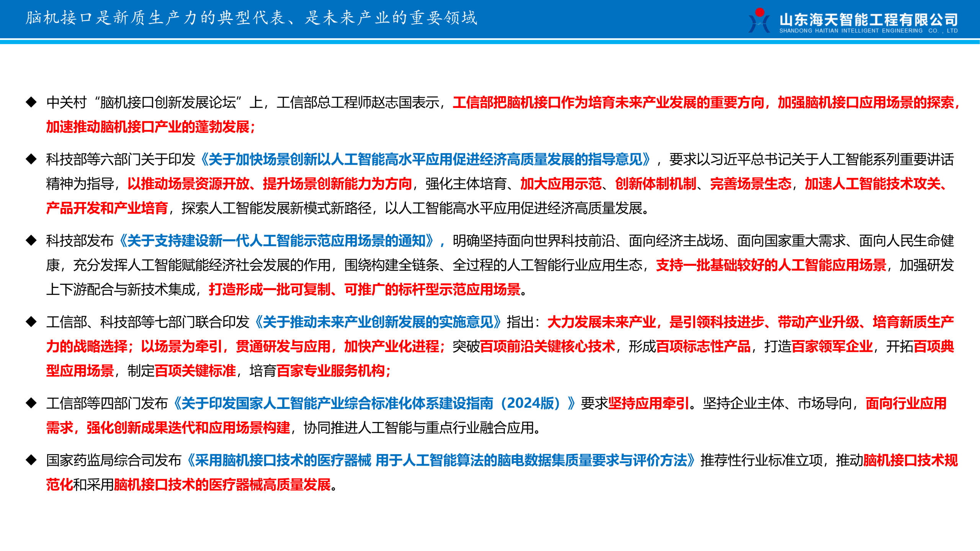This screenshot has height=551, width=980.
Task: Click red text 产品开发和产业培育
Action: coord(107,208)
